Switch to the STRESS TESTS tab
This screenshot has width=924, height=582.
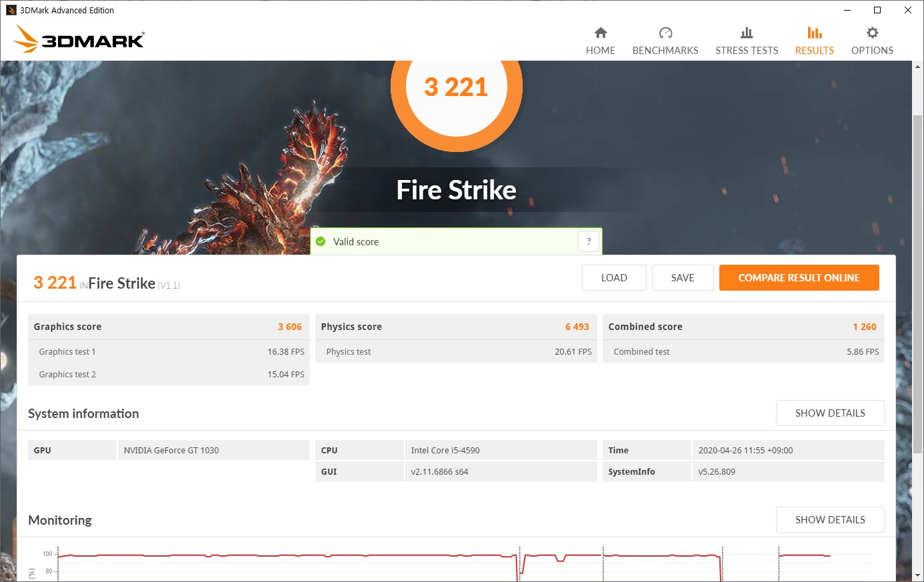(747, 41)
